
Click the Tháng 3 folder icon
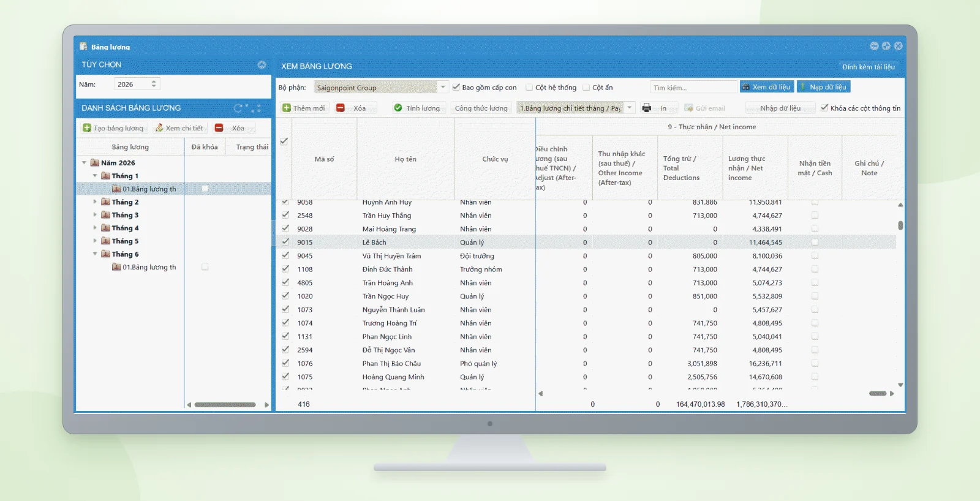click(x=106, y=215)
